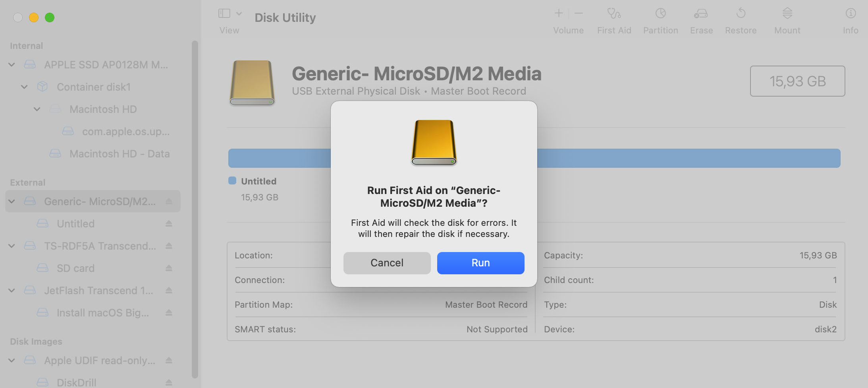Click the large drive icon beside title
868x388 pixels.
point(252,83)
